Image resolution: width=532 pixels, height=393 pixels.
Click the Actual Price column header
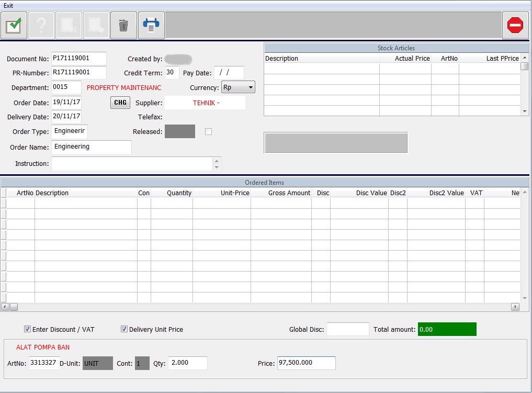[x=405, y=59]
